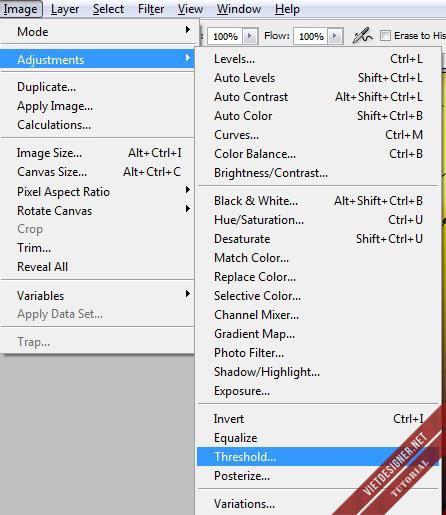The width and height of the screenshot is (446, 515).
Task: Open Selective Color... adjustment
Action: [x=318, y=296]
